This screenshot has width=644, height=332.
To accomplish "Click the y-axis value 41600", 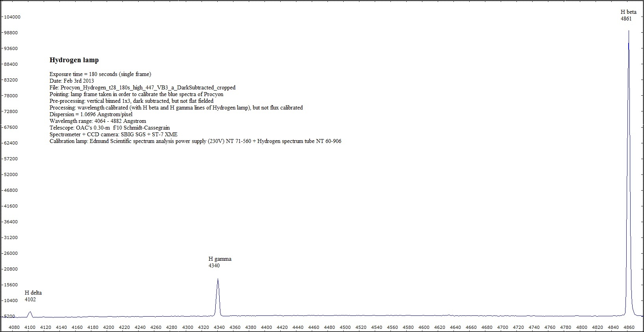I will (12, 206).
